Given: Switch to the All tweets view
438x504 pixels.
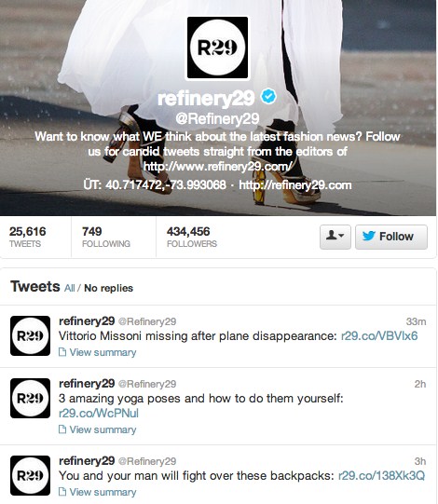Looking at the screenshot, I should [70, 288].
